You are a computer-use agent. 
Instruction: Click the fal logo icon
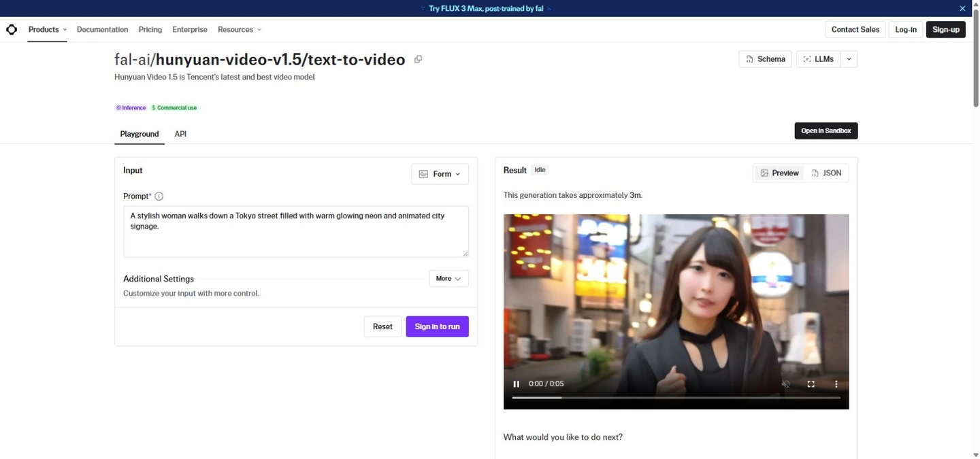coord(12,29)
